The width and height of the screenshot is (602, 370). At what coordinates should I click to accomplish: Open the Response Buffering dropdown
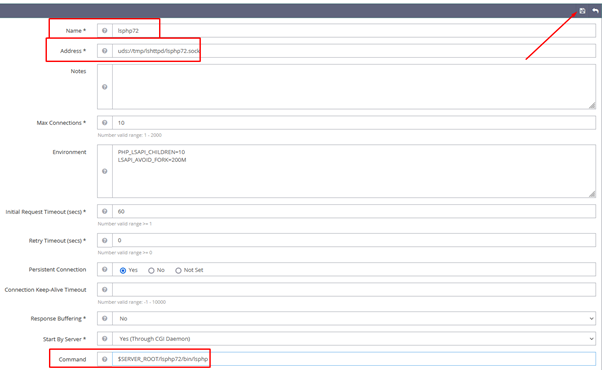pyautogui.click(x=354, y=319)
